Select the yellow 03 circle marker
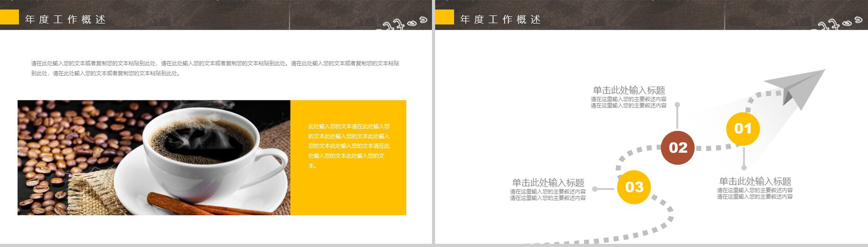This screenshot has width=868, height=247. click(634, 187)
